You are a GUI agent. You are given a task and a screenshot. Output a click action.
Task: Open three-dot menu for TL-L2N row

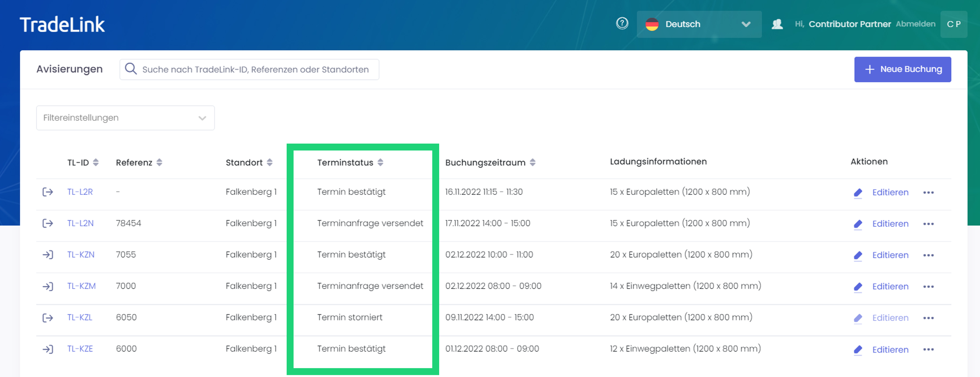(928, 224)
